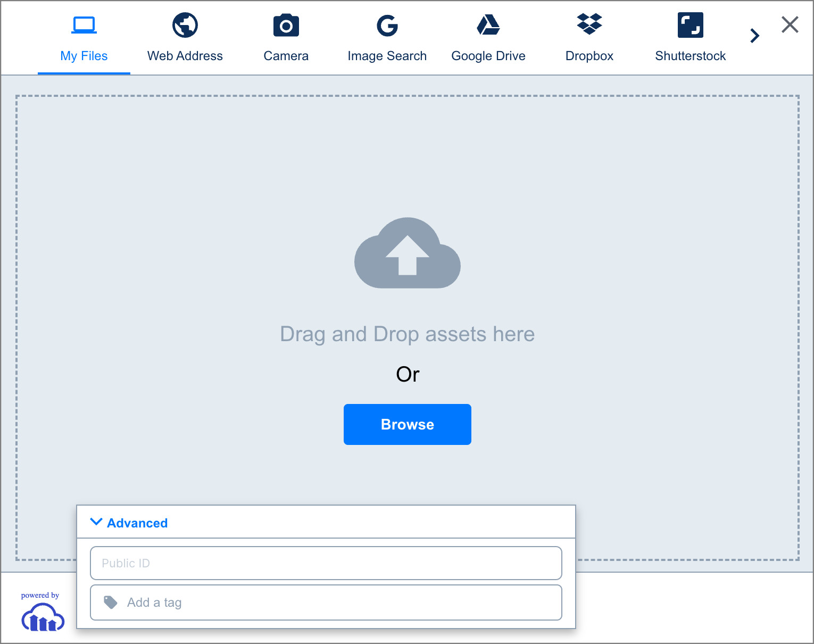Focus the Public ID input field
This screenshot has height=644, width=814.
coord(326,563)
